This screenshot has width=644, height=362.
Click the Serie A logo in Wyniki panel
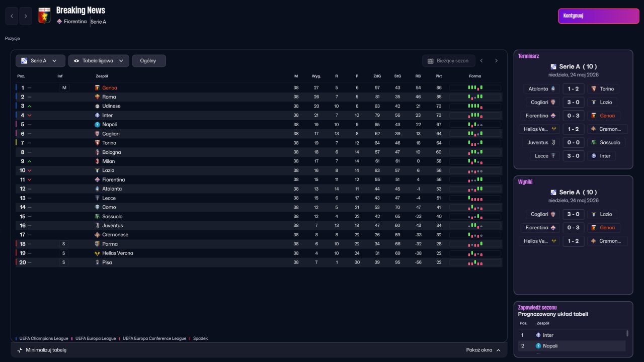coord(553,192)
